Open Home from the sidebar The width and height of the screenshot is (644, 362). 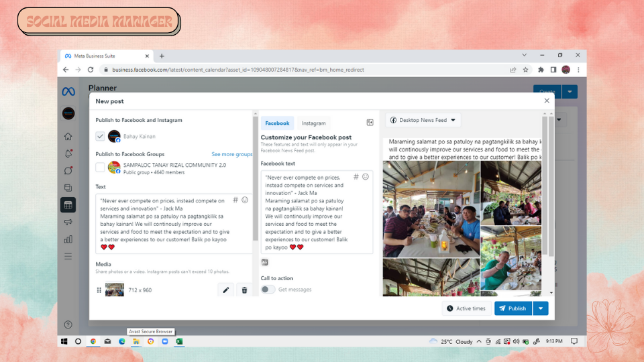pyautogui.click(x=68, y=136)
